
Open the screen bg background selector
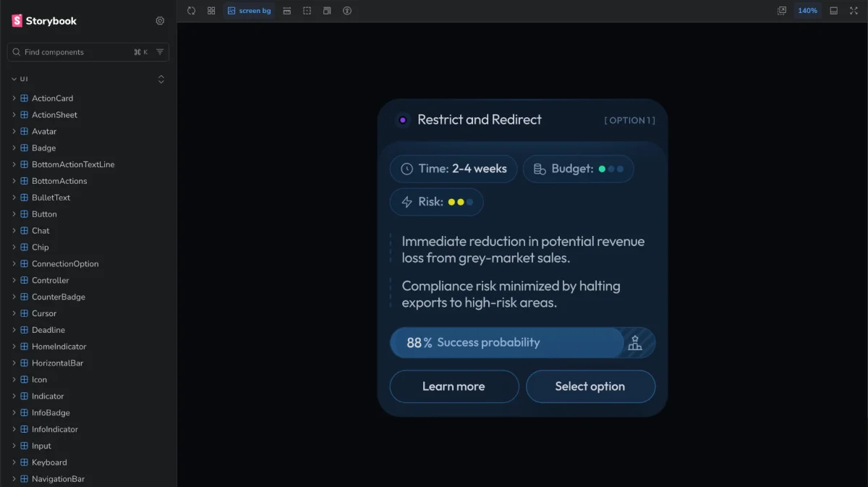pyautogui.click(x=249, y=11)
